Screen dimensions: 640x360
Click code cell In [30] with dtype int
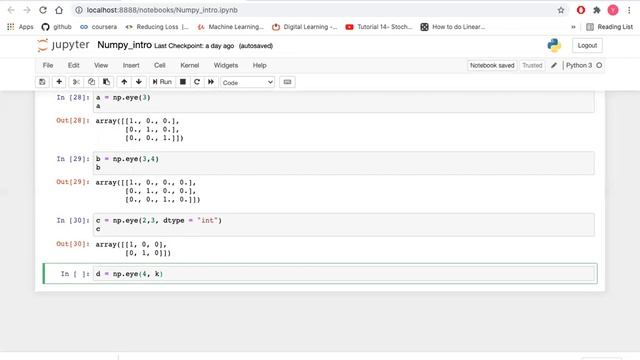[x=344, y=224]
